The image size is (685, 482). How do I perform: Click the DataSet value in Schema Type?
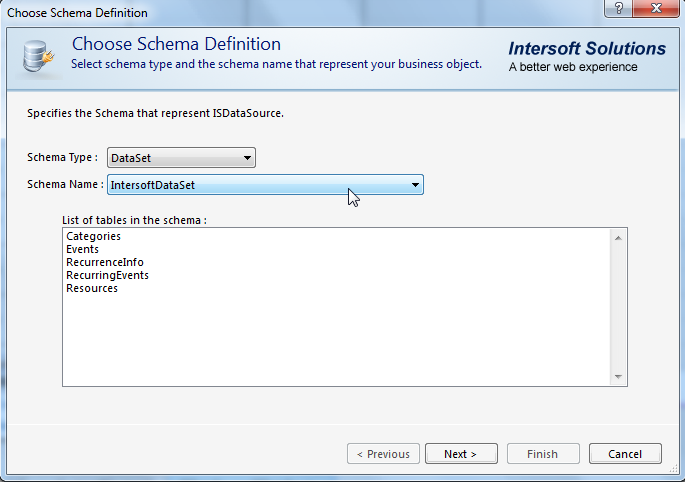tap(131, 158)
